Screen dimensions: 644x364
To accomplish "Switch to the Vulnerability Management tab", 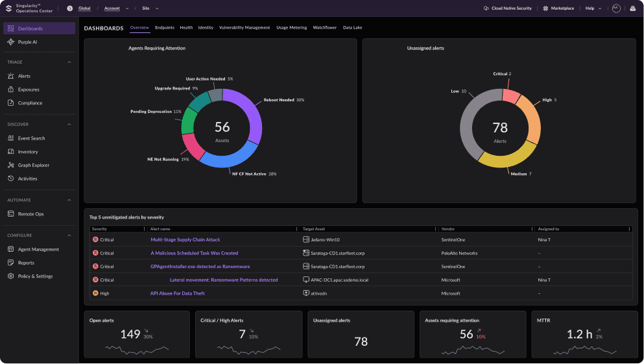I will click(x=244, y=28).
